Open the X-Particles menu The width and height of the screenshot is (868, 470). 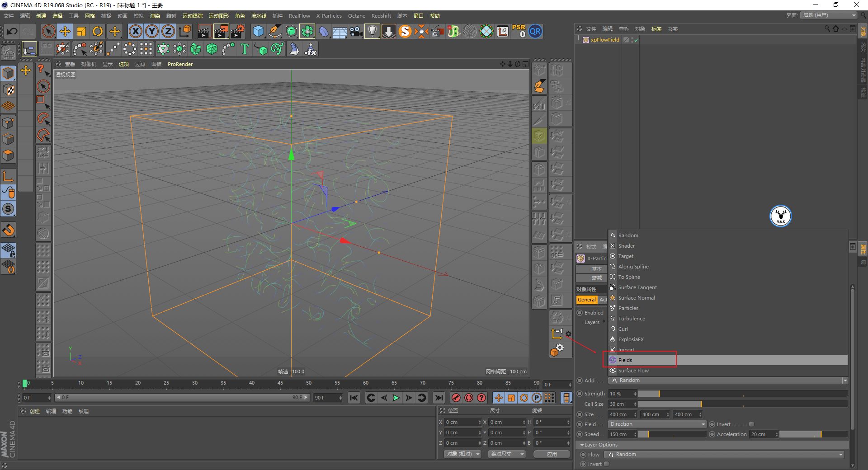point(329,16)
